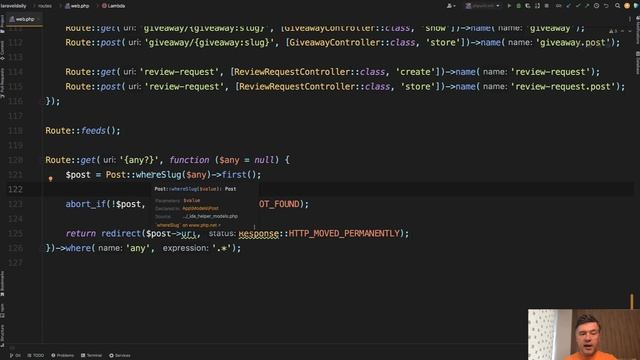The height and width of the screenshot is (360, 640).
Task: Click 'giveaway.post' route name string
Action: [573, 42]
